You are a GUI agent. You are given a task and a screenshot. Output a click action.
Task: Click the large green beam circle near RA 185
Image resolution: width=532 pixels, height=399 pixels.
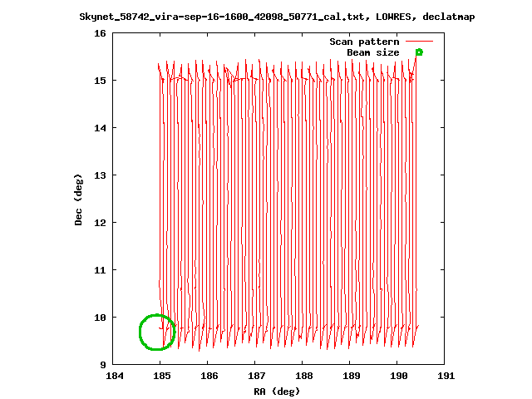pos(157,332)
